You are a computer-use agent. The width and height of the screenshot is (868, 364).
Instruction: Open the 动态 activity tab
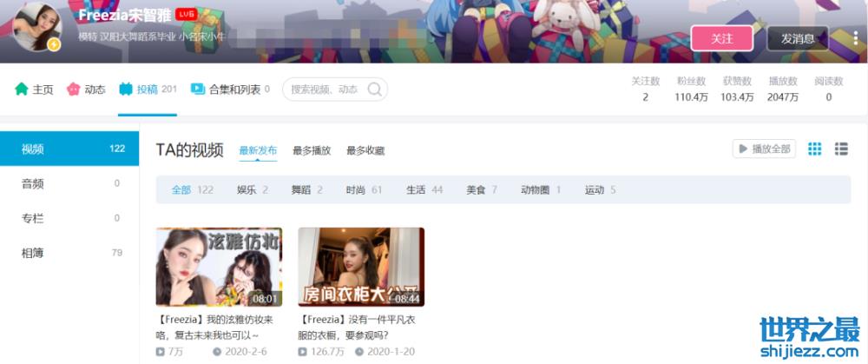coord(86,89)
